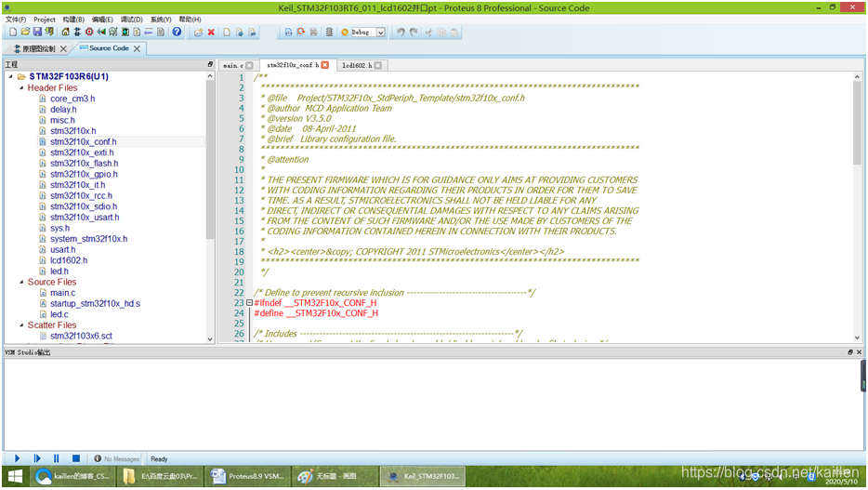Open Windows Start button
The image size is (868, 490).
(x=16, y=476)
